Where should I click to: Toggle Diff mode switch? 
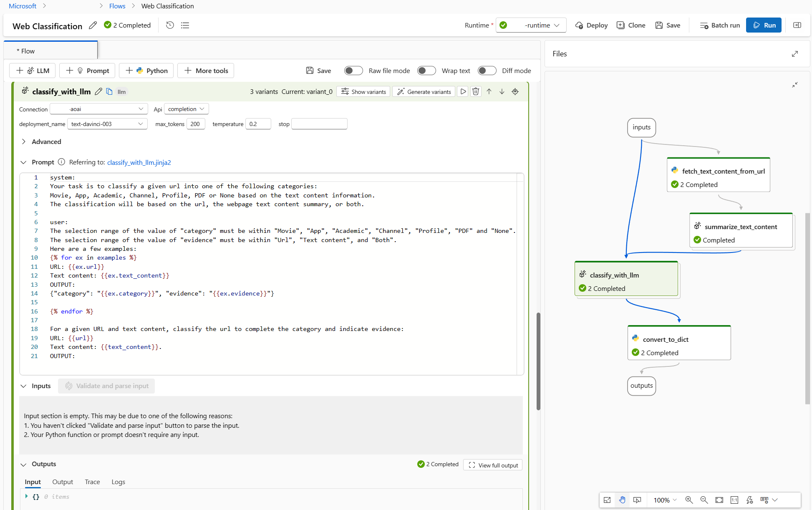click(485, 70)
